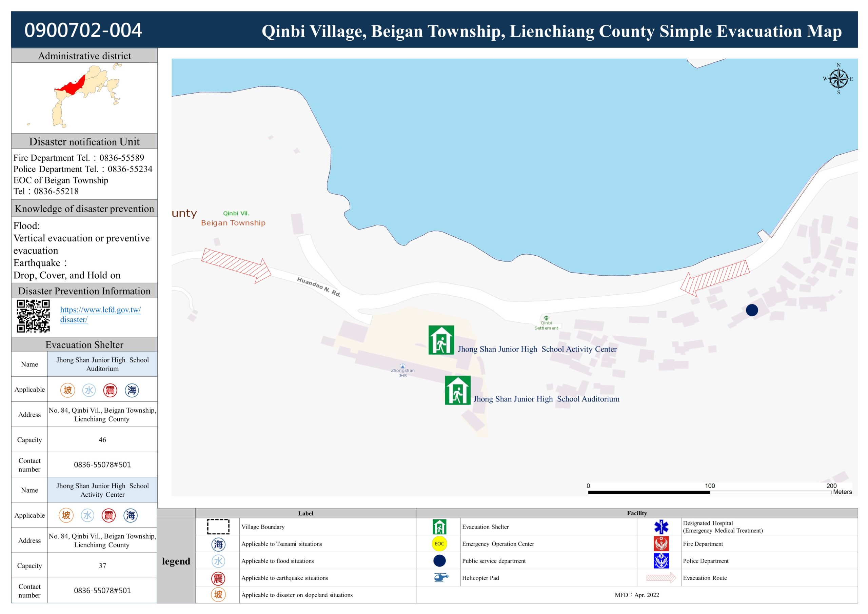Click the Designated Hospital star icon in legend
This screenshot has height=614, width=868.
[x=661, y=527]
